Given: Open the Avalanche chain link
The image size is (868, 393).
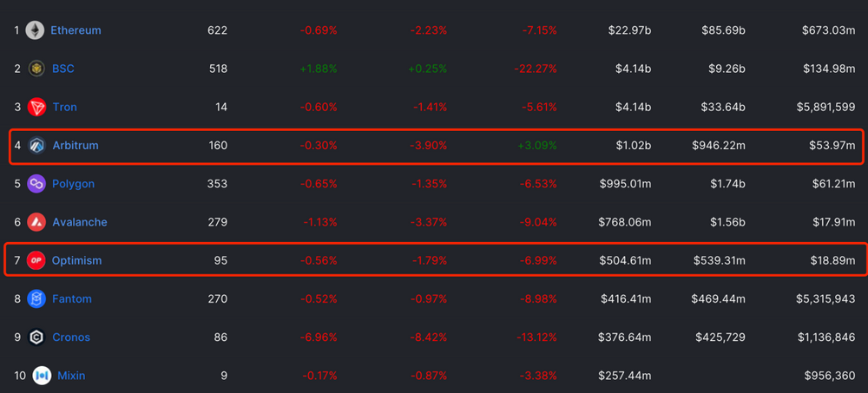Looking at the screenshot, I should click(x=79, y=222).
